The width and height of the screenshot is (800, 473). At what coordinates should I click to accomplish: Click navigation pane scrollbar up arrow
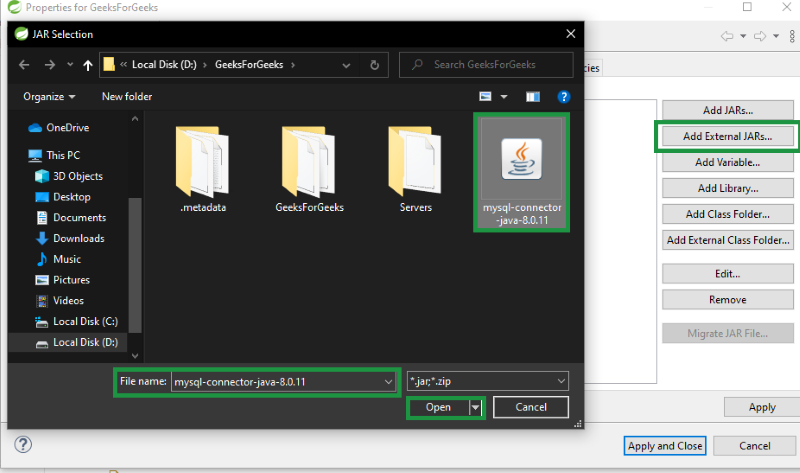[x=135, y=118]
